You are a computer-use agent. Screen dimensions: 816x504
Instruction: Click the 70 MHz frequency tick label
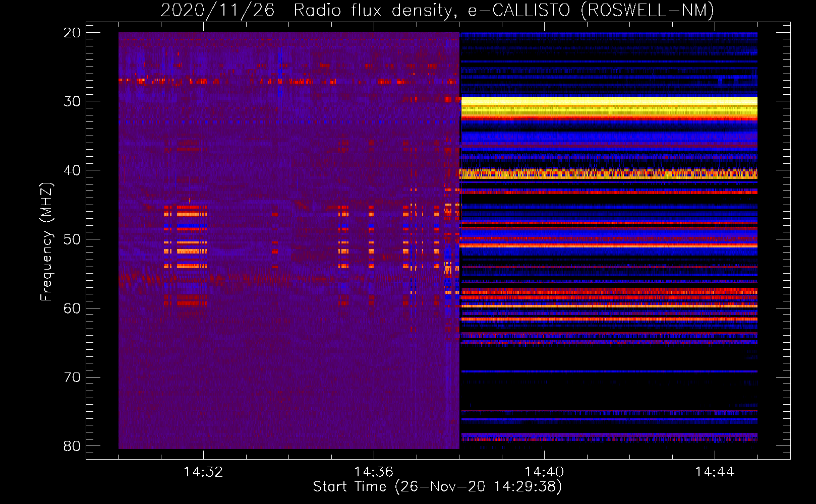72,377
